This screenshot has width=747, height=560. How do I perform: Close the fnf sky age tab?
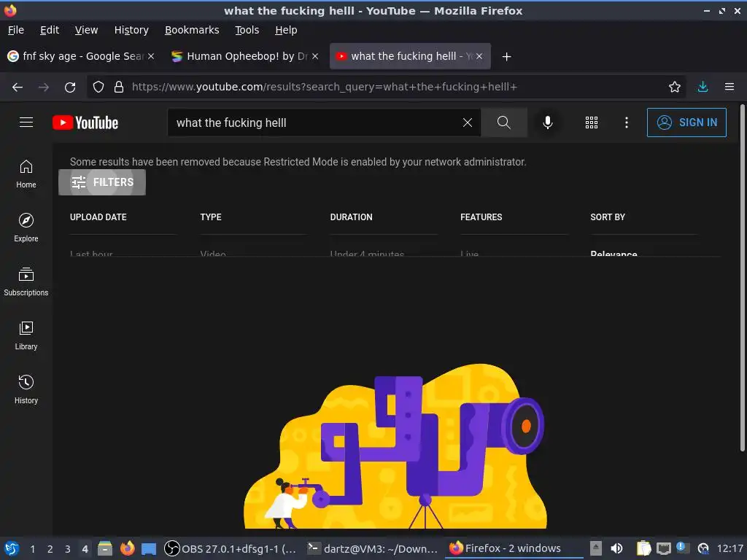pos(151,56)
